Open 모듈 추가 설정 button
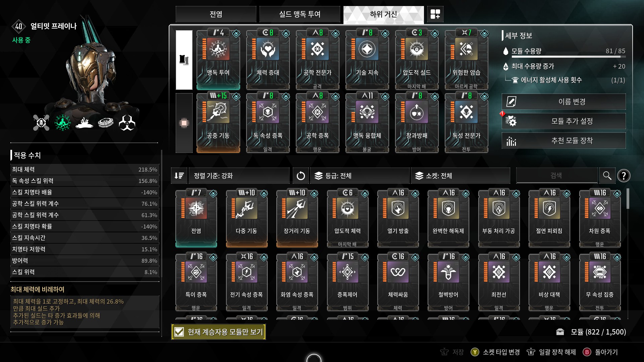644x362 pixels. [x=563, y=121]
